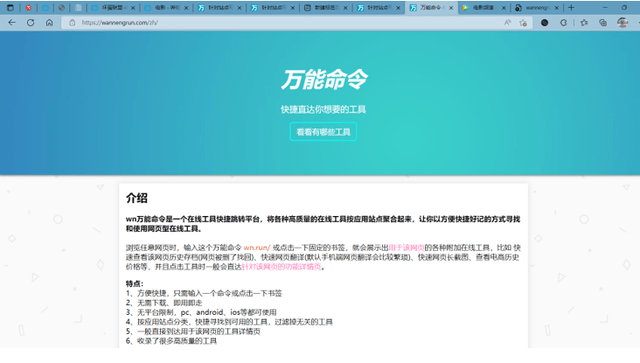Switch to the pinned document tab
Image resolution: width=640 pixels, height=363 pixels.
[x=78, y=7]
